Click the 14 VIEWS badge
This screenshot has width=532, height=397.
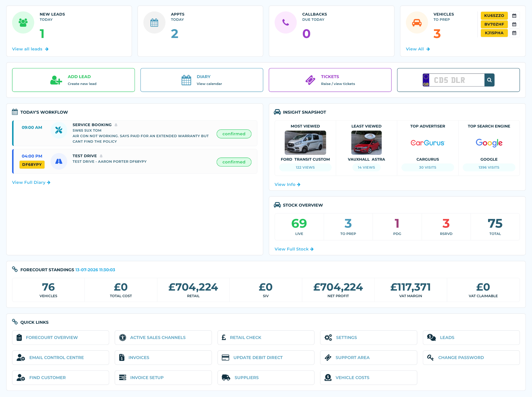click(x=367, y=168)
